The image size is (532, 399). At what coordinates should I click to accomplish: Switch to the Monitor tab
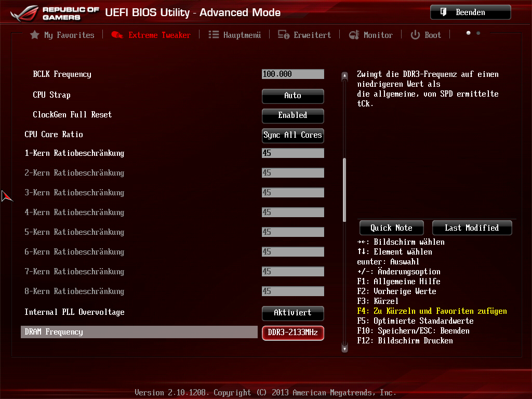coord(378,35)
